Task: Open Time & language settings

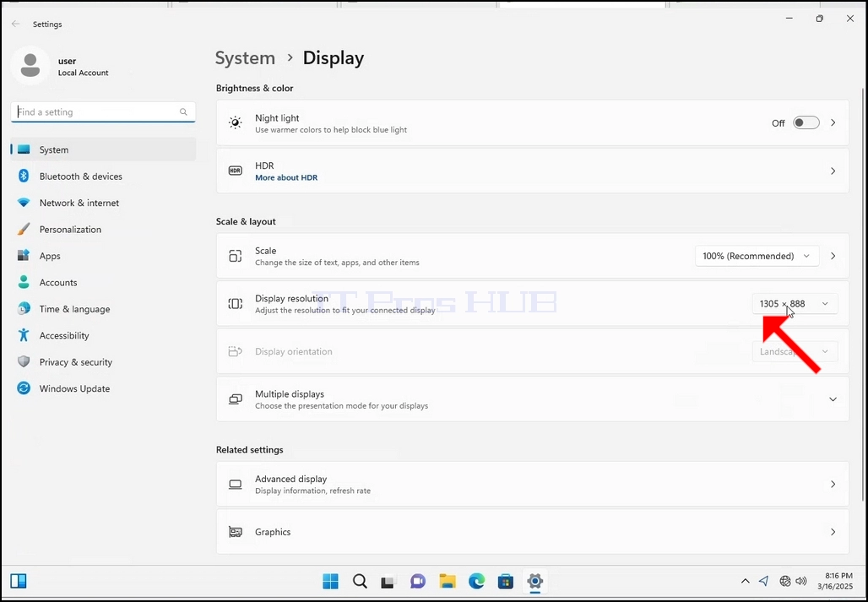Action: pyautogui.click(x=103, y=309)
